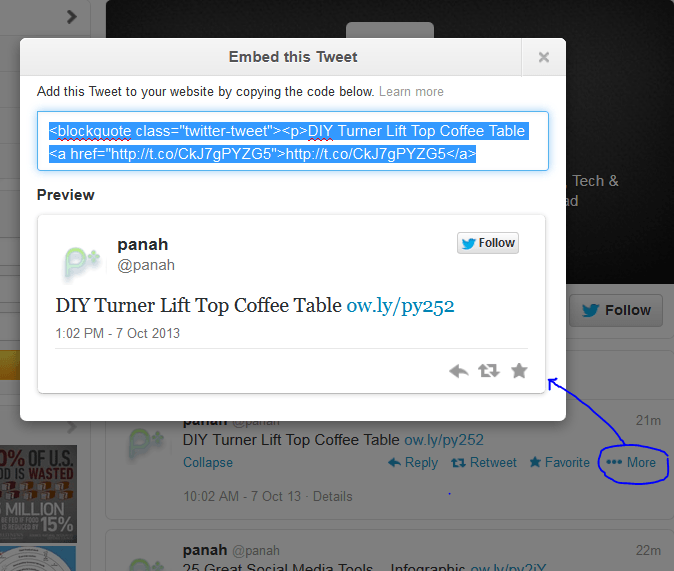Click the reply arrow icon in preview
Viewport: 674px width, 571px height.
(x=459, y=371)
